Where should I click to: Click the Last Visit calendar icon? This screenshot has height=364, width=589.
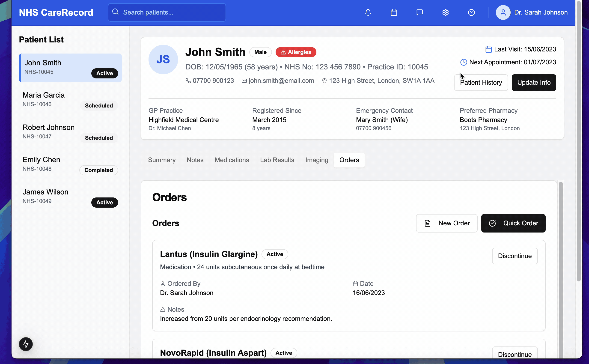pyautogui.click(x=488, y=49)
